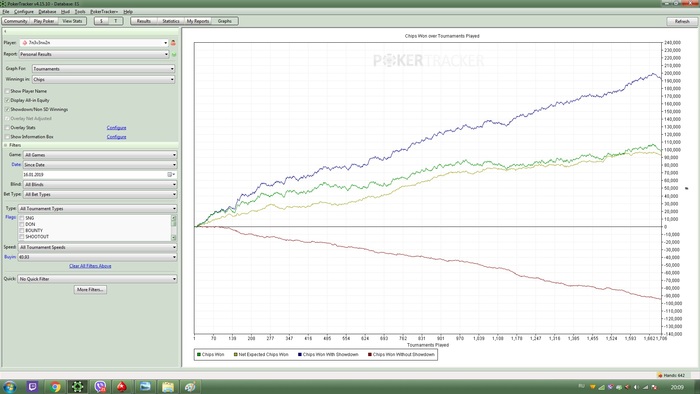The height and width of the screenshot is (394, 700).
Task: Click the Flags list scrollbar
Action: click(174, 228)
